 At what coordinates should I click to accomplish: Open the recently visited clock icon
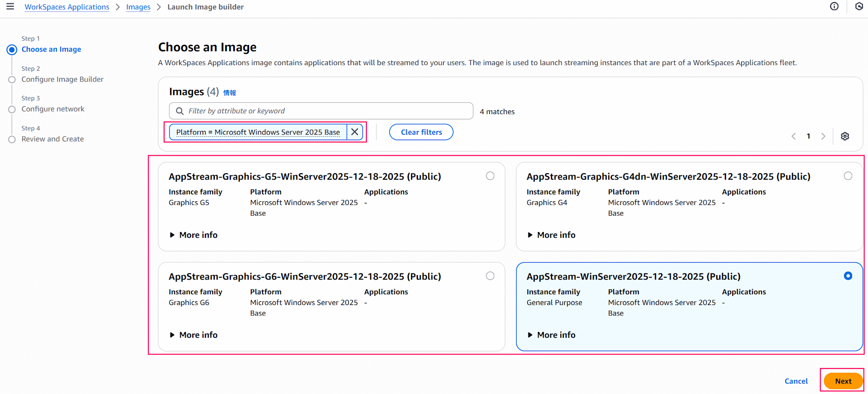(x=859, y=7)
